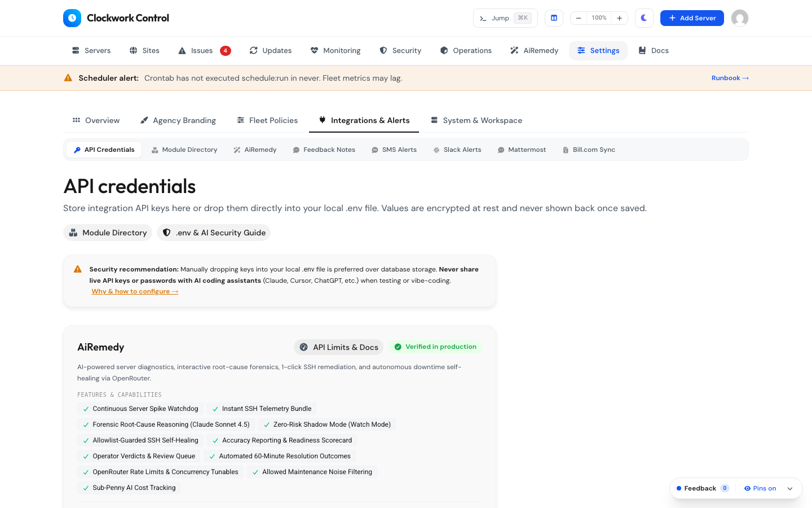Select the API Credentials sub-tab
The height and width of the screenshot is (508, 812).
click(104, 150)
